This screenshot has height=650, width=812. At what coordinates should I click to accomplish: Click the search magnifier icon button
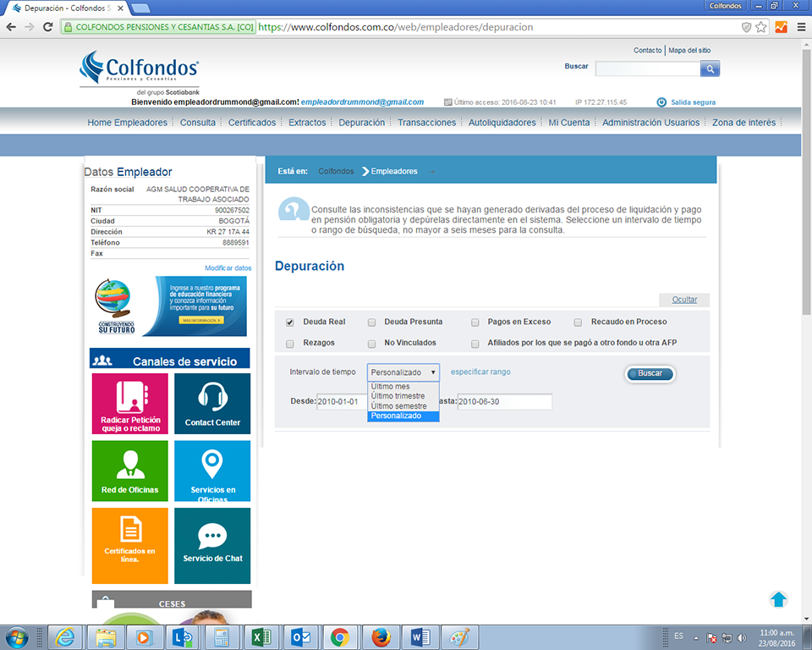click(x=710, y=69)
